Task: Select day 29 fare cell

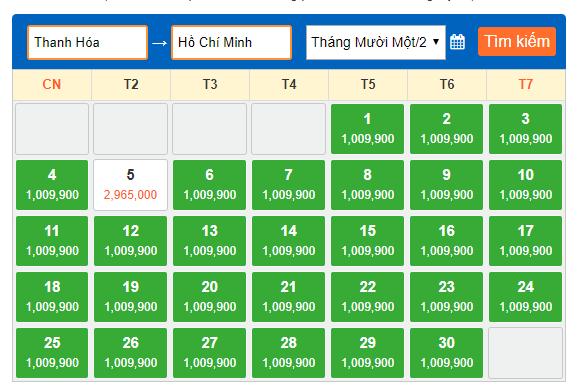Action: [x=367, y=353]
